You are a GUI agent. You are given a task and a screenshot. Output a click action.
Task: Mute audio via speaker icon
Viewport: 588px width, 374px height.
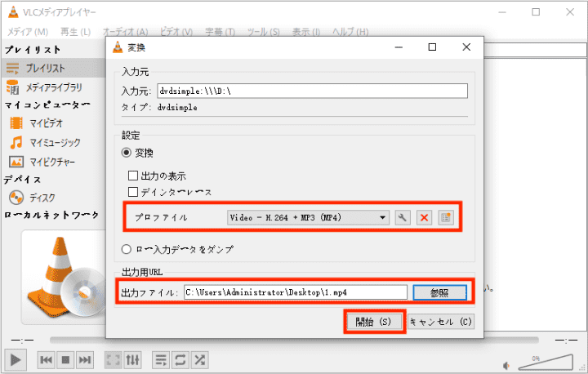[506, 365]
